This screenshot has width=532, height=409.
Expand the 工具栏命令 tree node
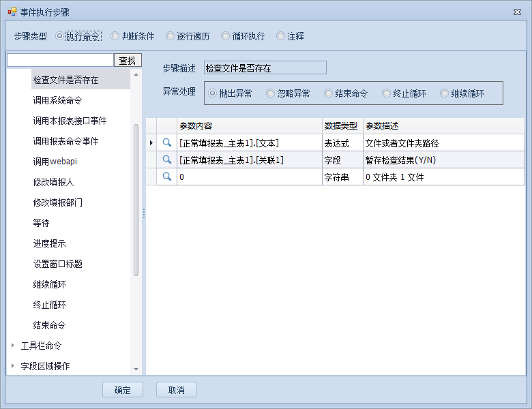pyautogui.click(x=13, y=346)
